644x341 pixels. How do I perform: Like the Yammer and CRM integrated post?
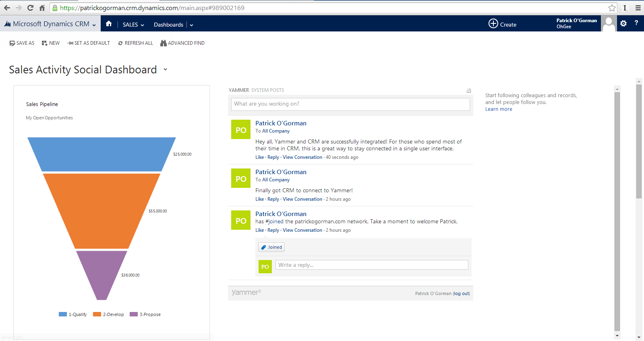(x=260, y=157)
